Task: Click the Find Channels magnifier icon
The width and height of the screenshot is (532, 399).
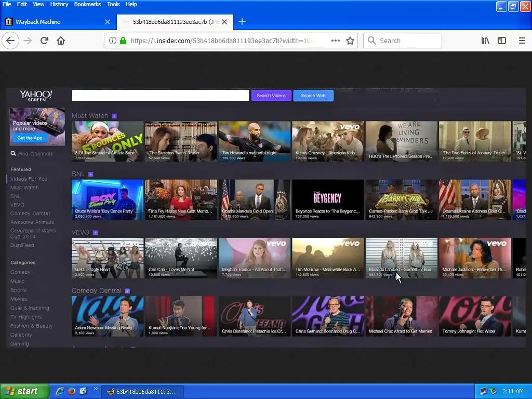Action: coord(13,154)
